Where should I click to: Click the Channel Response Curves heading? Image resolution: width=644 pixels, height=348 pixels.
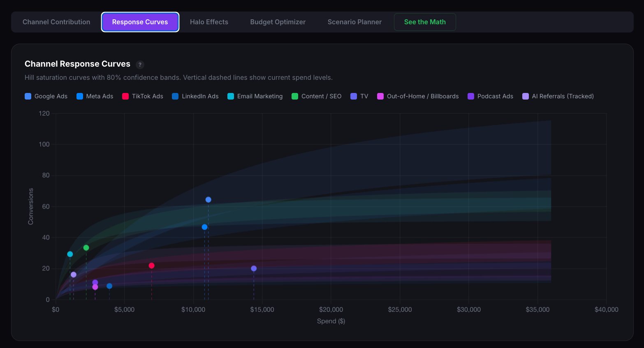click(77, 64)
